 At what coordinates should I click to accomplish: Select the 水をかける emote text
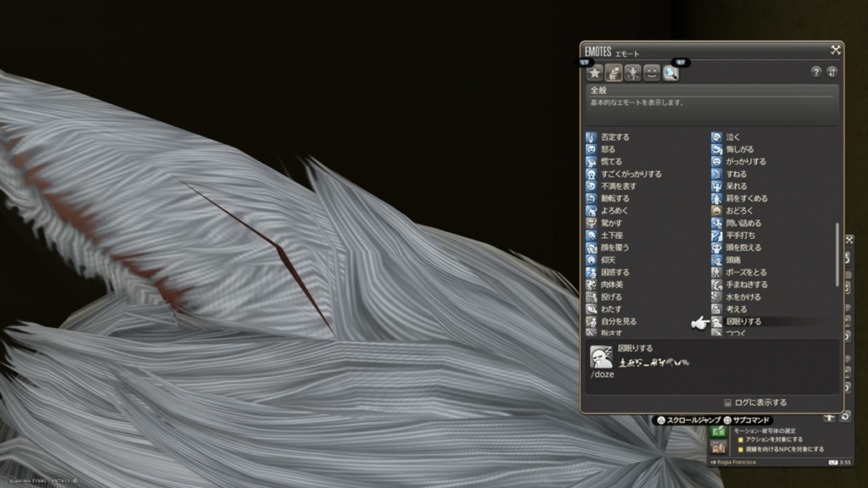(x=743, y=297)
